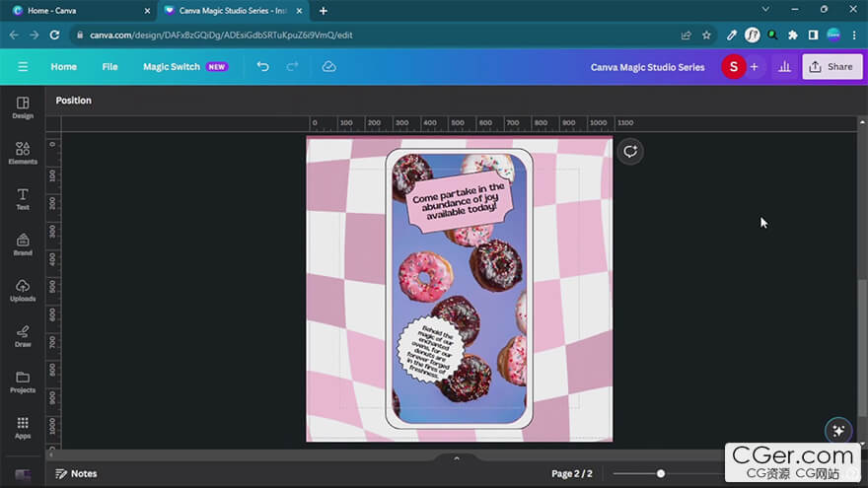Toggle the hamburger main menu
This screenshot has height=488, width=868.
click(x=23, y=67)
